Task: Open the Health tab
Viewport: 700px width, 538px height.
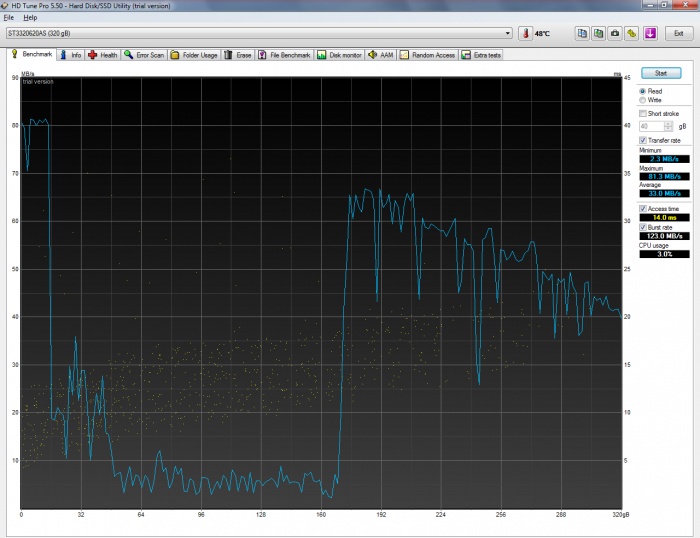Action: [103, 55]
